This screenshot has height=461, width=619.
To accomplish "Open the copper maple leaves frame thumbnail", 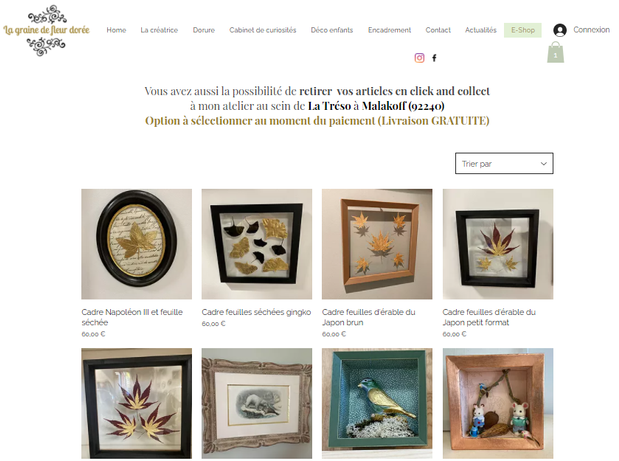I will (x=377, y=244).
